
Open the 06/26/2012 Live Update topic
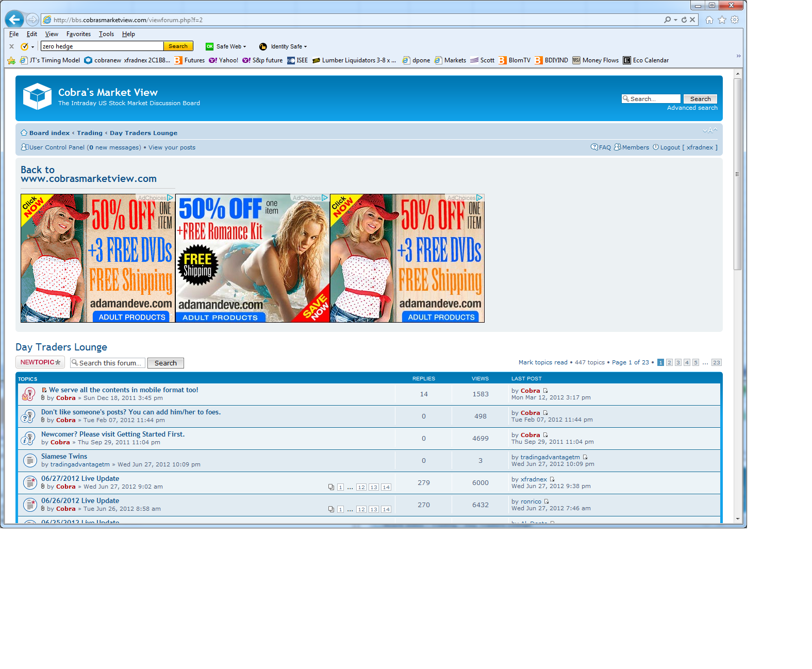(80, 500)
